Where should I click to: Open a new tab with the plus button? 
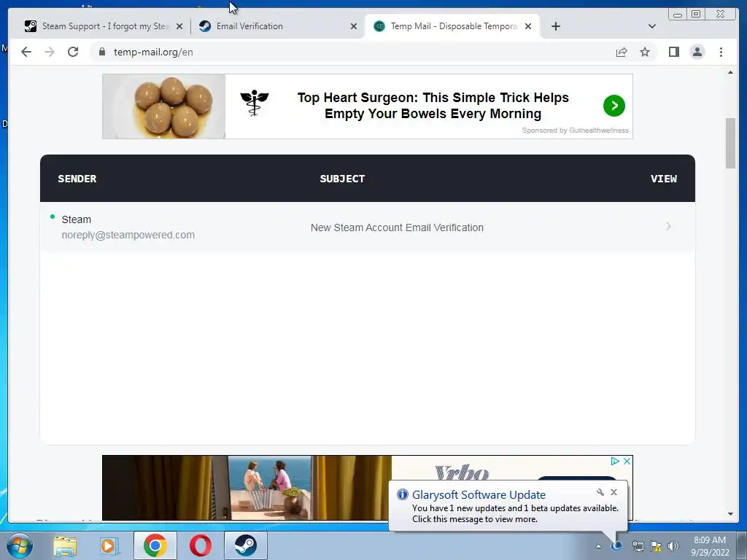(555, 26)
